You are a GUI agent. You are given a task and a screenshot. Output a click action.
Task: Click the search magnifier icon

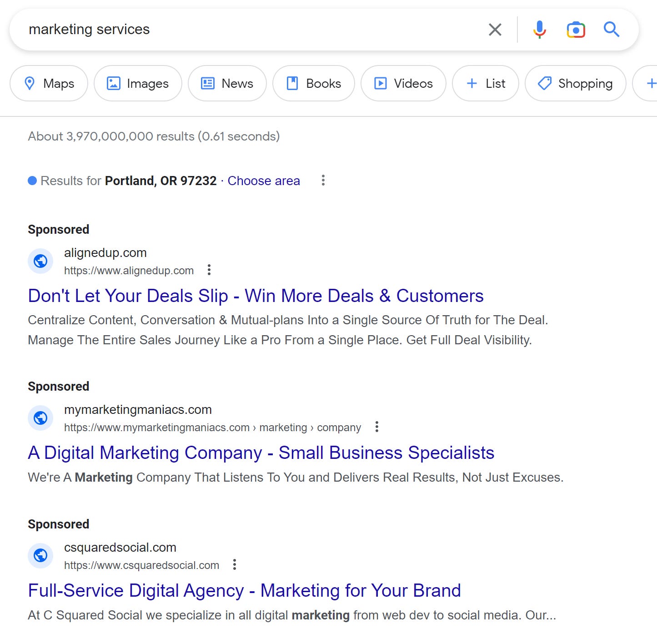tap(612, 29)
